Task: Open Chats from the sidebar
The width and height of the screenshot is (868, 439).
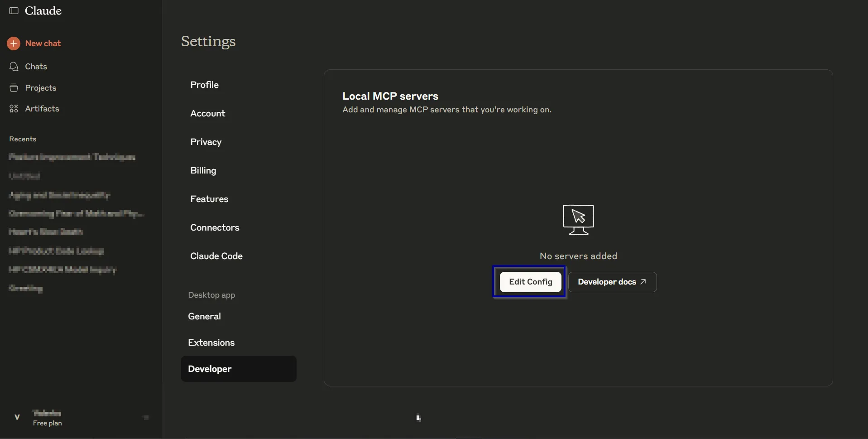Action: [36, 67]
